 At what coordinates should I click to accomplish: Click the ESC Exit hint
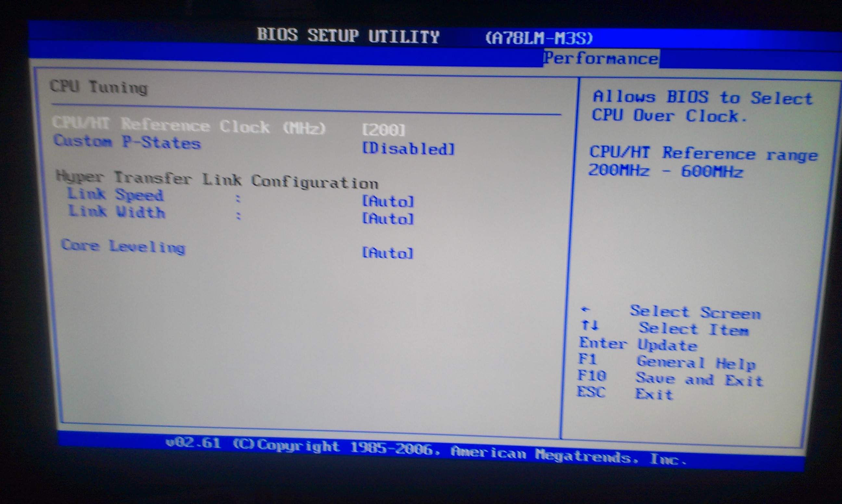[x=625, y=393]
